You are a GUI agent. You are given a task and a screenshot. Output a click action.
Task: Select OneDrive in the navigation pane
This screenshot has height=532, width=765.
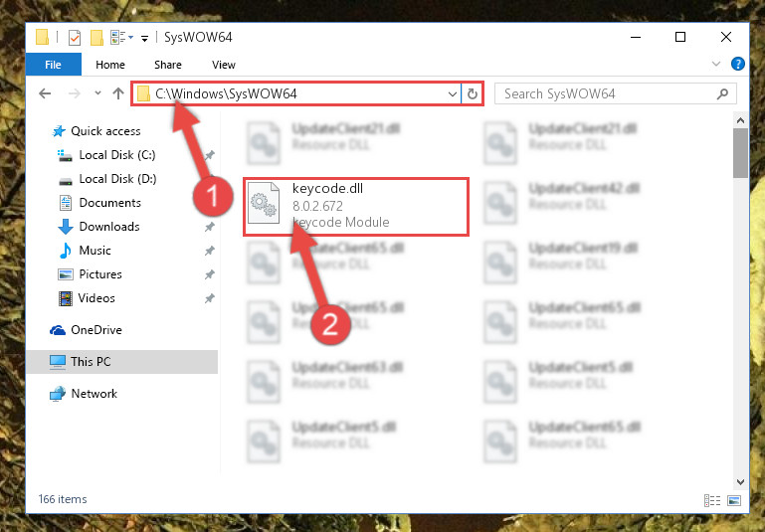[x=96, y=330]
